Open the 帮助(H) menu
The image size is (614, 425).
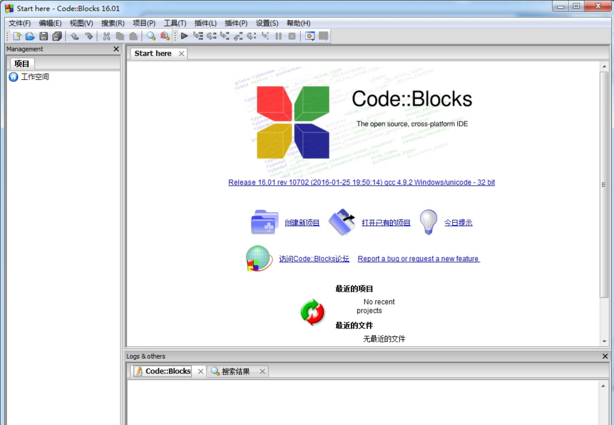[x=298, y=23]
